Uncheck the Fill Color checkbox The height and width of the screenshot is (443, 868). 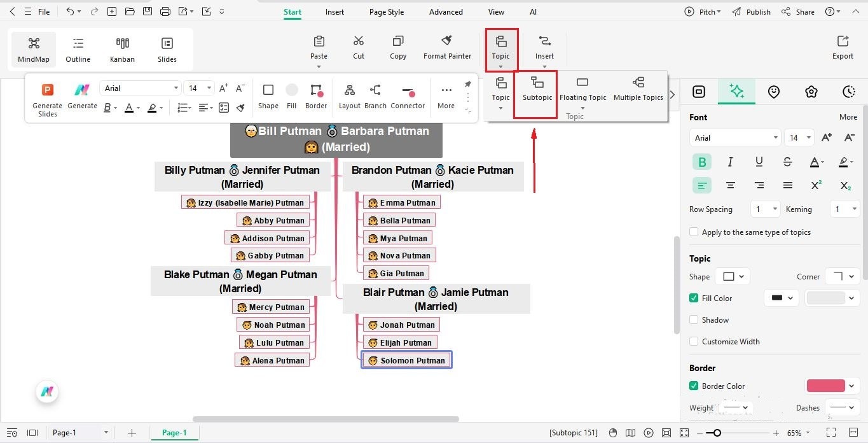pyautogui.click(x=694, y=298)
